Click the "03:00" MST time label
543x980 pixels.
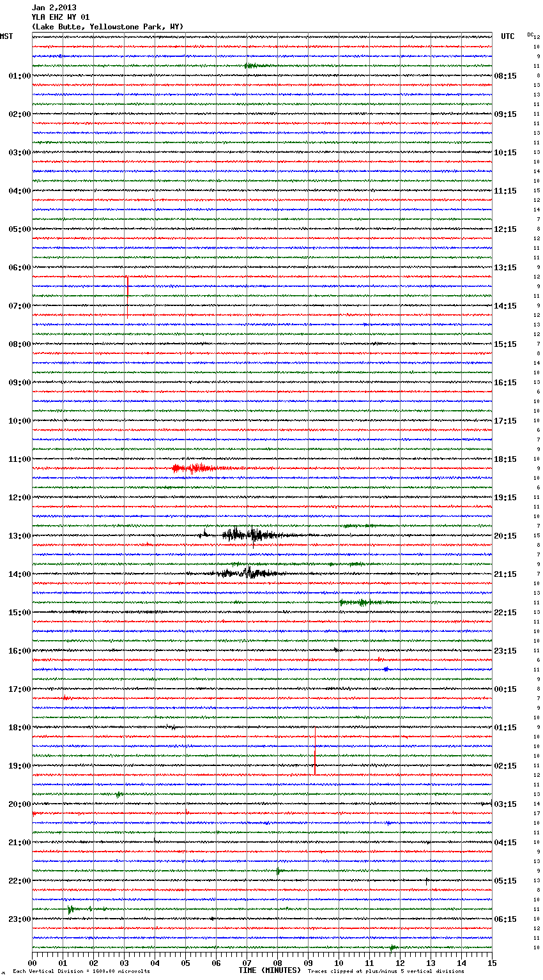[x=20, y=153]
